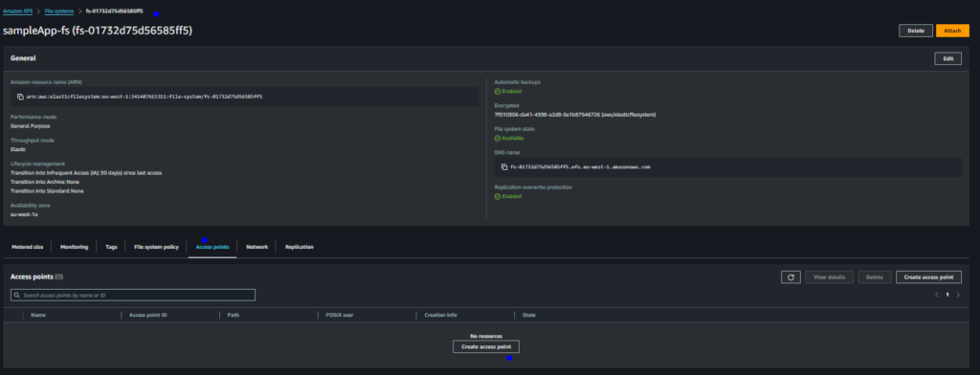Sort by the Creation info column
Viewport: 980px width, 375px height.
pos(440,315)
